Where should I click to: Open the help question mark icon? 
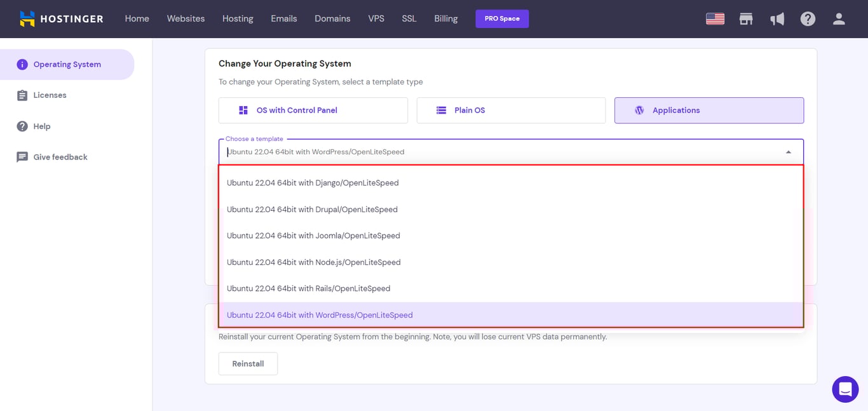click(808, 18)
